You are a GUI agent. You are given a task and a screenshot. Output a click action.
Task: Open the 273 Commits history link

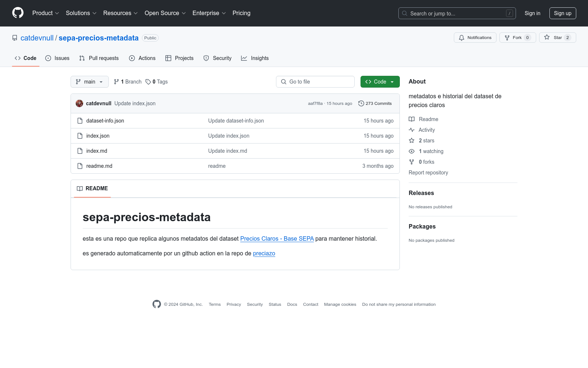coord(375,103)
